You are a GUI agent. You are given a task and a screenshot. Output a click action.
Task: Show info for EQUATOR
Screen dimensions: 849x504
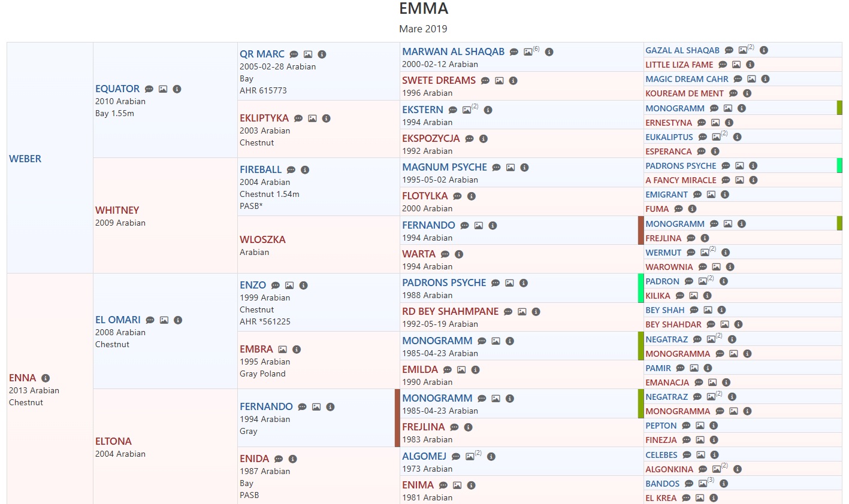pos(177,88)
